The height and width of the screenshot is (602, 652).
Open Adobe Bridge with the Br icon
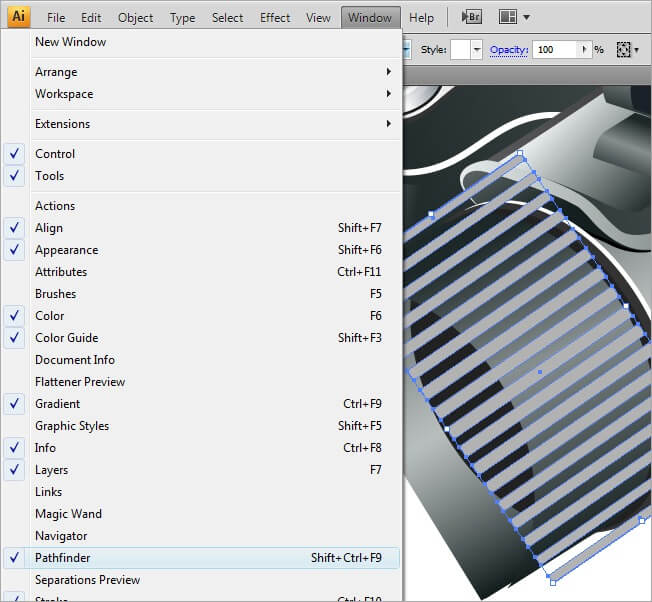point(470,17)
